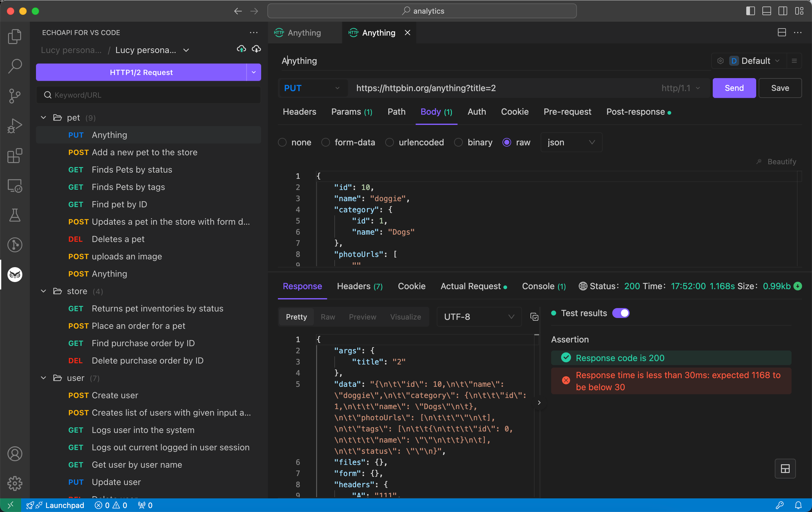Select the none radio button for body
This screenshot has width=812, height=512.
pos(282,143)
